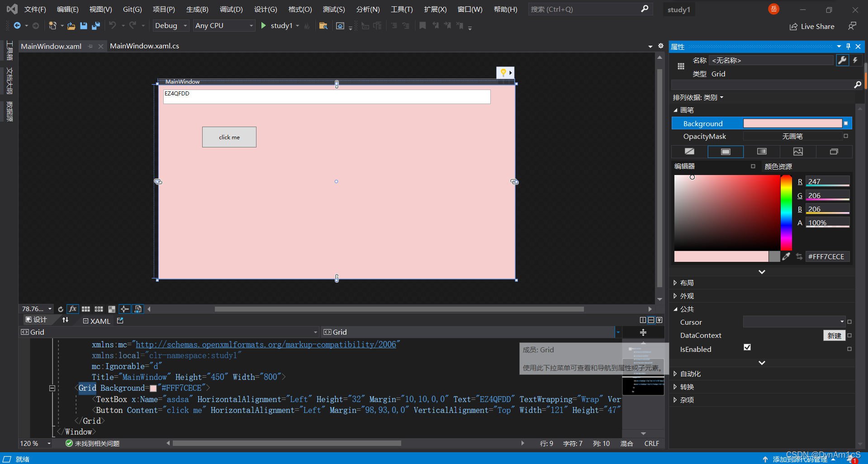Viewport: 868px width, 464px height.
Task: Expand the 布局 layout section
Action: click(675, 283)
